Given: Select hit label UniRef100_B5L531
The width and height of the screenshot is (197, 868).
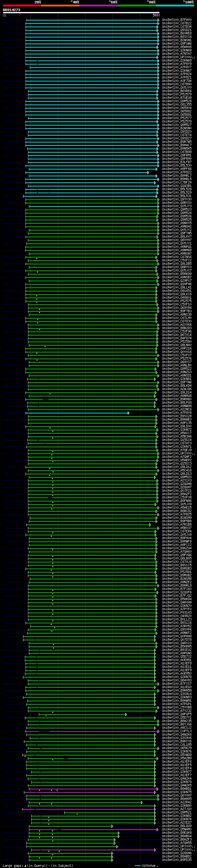Looking at the screenshot, I should coord(177,196).
